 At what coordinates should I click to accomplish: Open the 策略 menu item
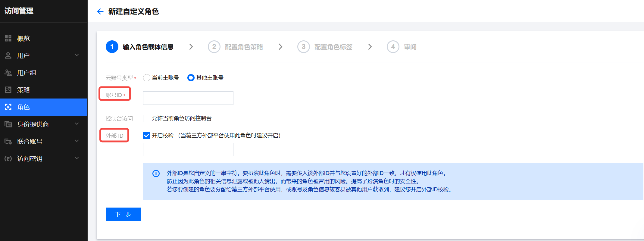pos(23,90)
